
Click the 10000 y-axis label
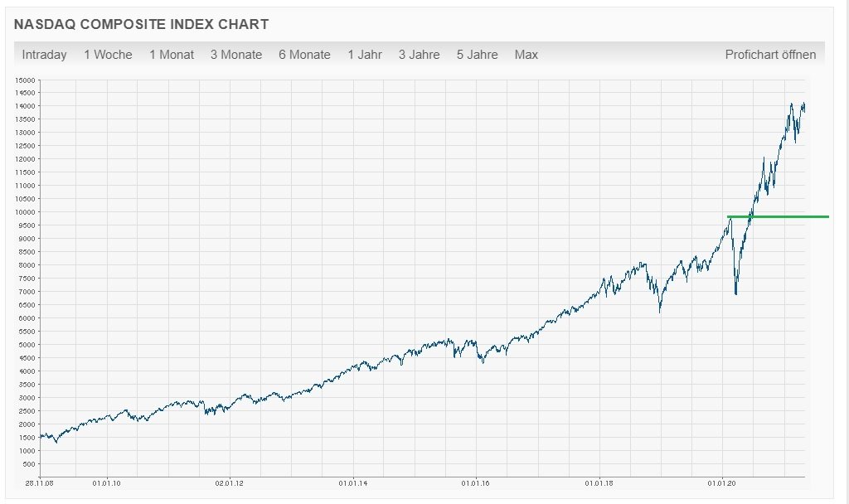click(x=25, y=212)
